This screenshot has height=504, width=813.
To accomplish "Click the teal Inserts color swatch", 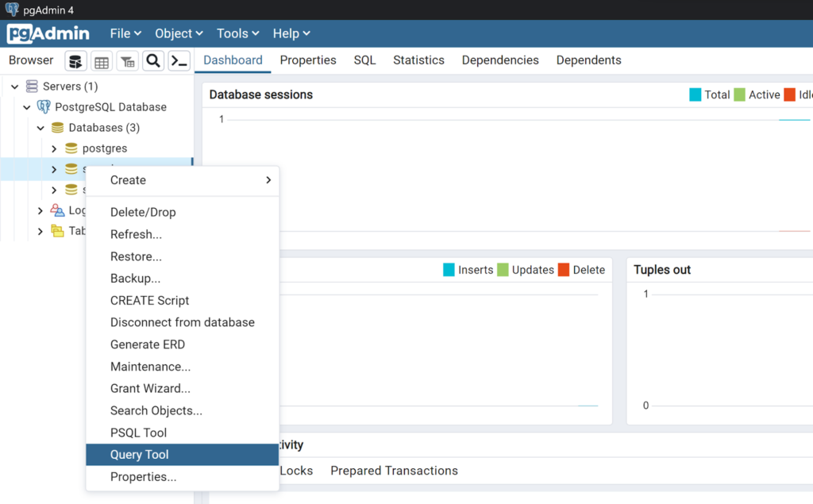I will tap(448, 269).
